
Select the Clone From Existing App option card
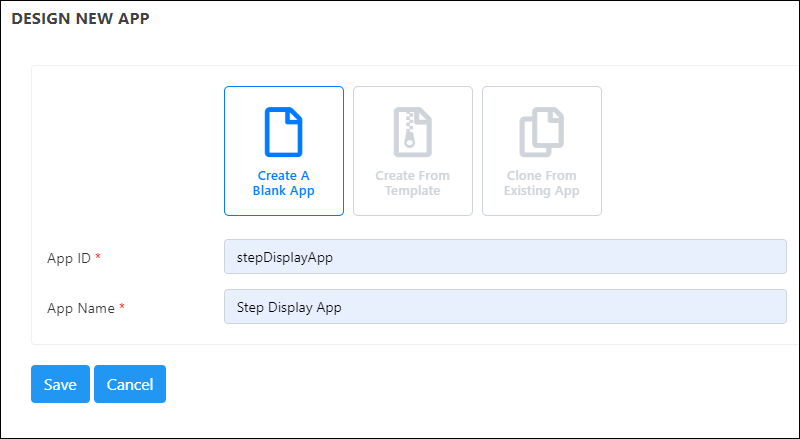(542, 151)
